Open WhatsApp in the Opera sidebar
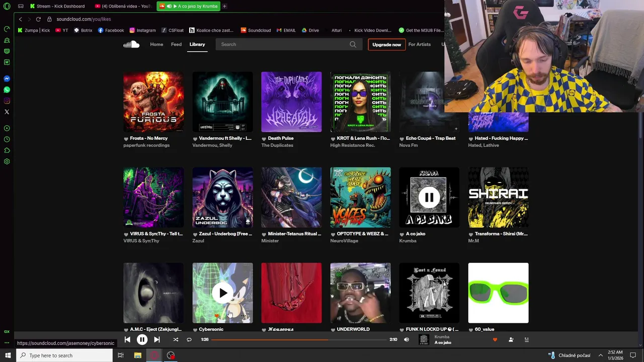Viewport: 644px width, 362px height. [7, 90]
